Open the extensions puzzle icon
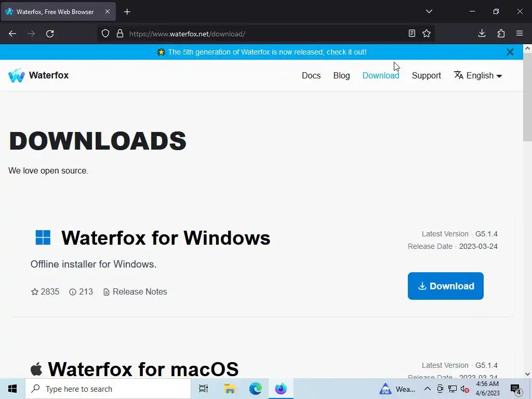The width and height of the screenshot is (532, 399). tap(501, 34)
